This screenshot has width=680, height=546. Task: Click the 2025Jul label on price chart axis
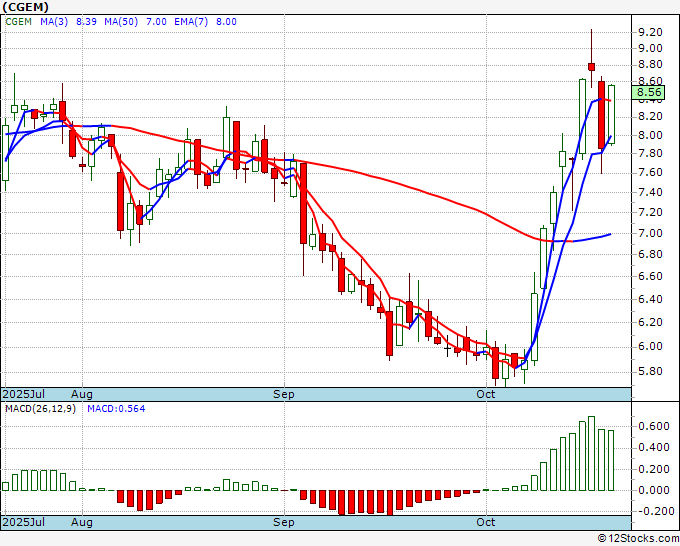23,394
